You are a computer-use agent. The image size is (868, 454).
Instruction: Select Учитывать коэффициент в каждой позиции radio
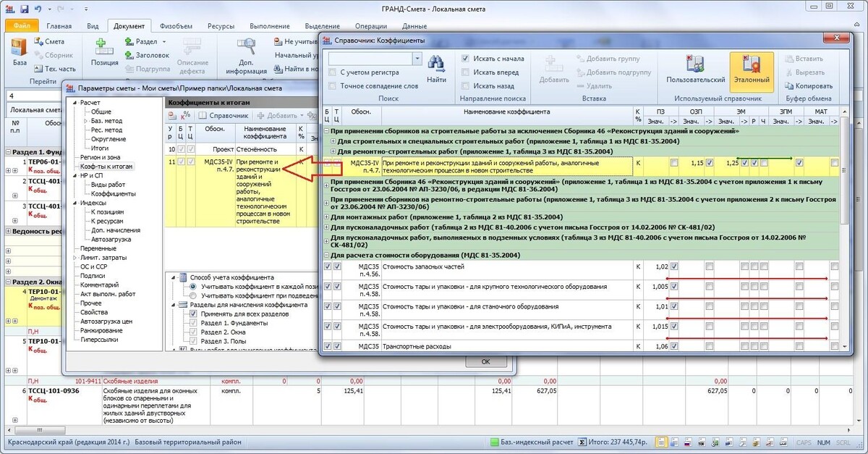[192, 287]
